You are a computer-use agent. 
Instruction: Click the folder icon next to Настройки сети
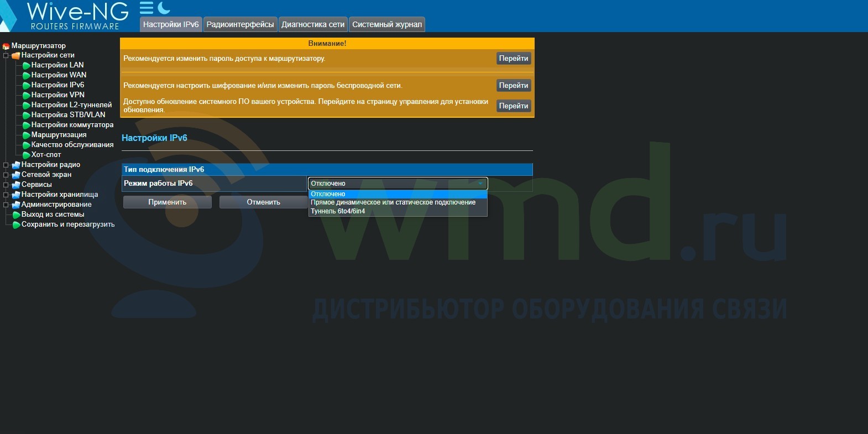pyautogui.click(x=16, y=55)
